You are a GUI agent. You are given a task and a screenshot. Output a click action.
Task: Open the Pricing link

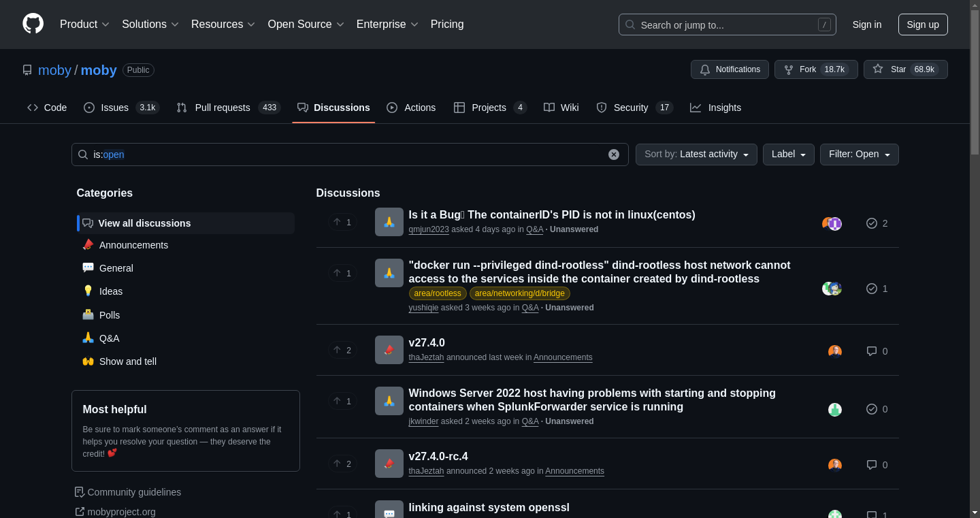(x=447, y=25)
